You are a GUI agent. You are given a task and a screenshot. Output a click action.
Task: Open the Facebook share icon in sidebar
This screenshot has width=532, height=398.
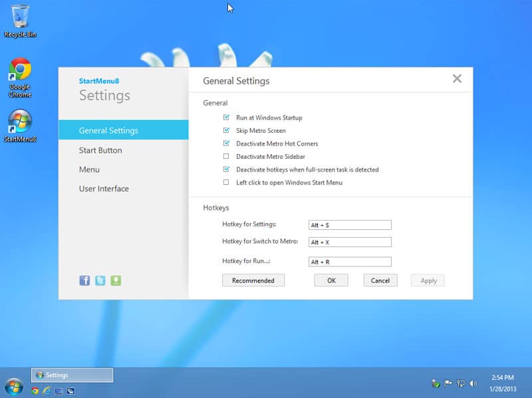(x=84, y=280)
